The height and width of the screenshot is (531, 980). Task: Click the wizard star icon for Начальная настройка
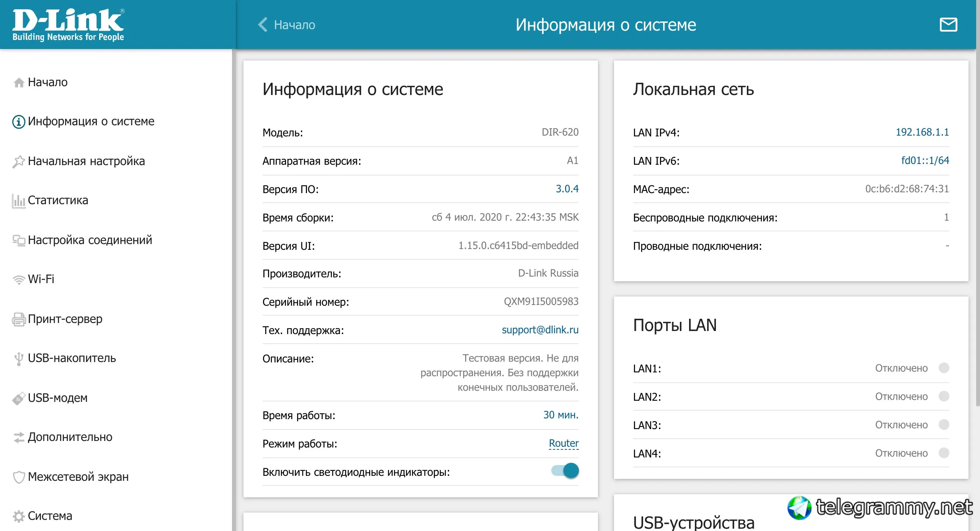(x=19, y=161)
